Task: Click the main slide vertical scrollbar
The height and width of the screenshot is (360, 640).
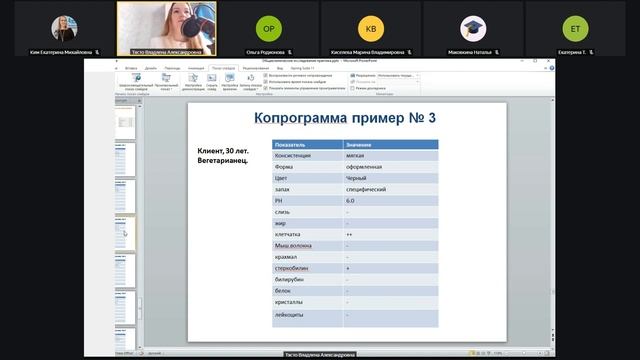Action: [553, 214]
